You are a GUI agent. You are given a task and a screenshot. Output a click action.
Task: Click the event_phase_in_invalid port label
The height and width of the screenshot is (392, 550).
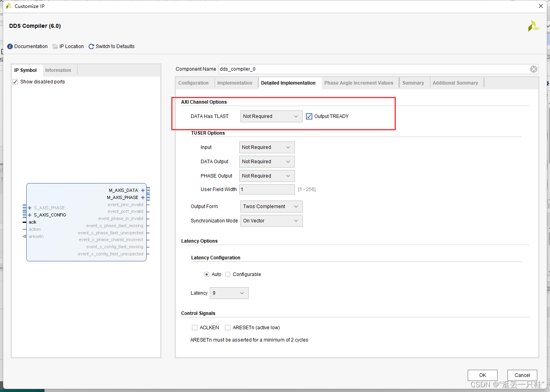121,218
